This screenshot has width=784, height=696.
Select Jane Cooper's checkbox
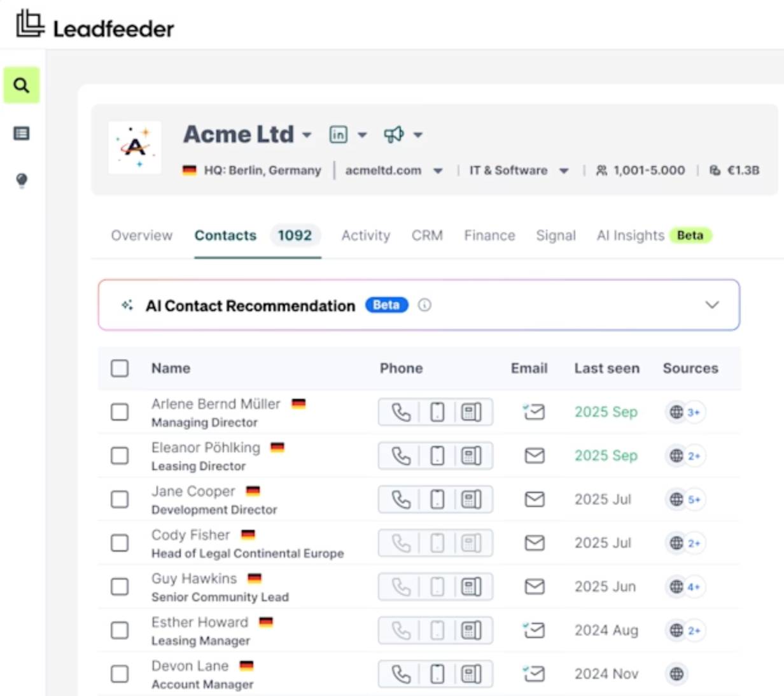[x=120, y=499]
